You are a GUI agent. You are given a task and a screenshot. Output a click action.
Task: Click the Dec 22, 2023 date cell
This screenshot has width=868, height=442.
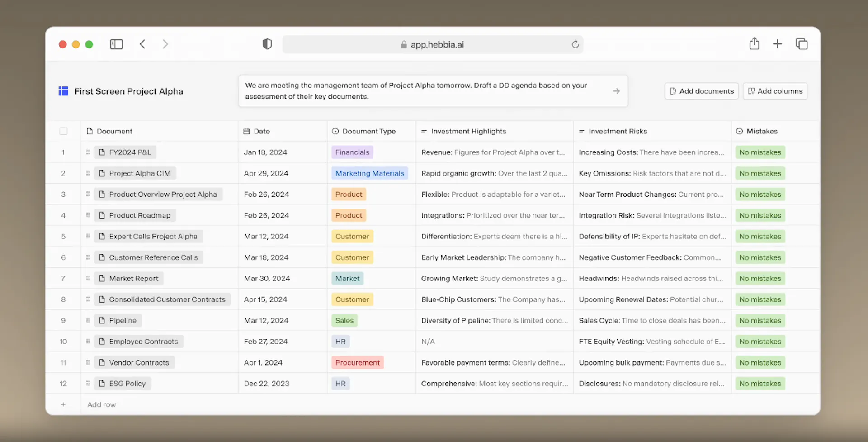coord(283,384)
